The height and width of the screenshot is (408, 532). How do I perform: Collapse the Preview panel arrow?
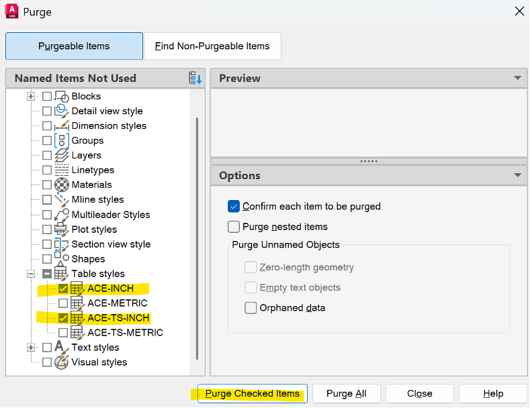pos(518,78)
